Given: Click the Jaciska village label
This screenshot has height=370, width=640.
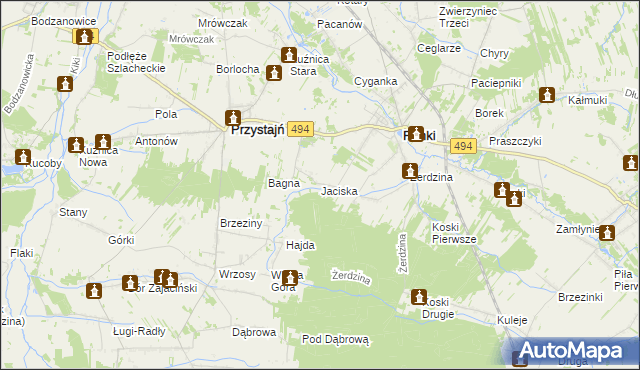Looking at the screenshot, I should coord(339,191).
